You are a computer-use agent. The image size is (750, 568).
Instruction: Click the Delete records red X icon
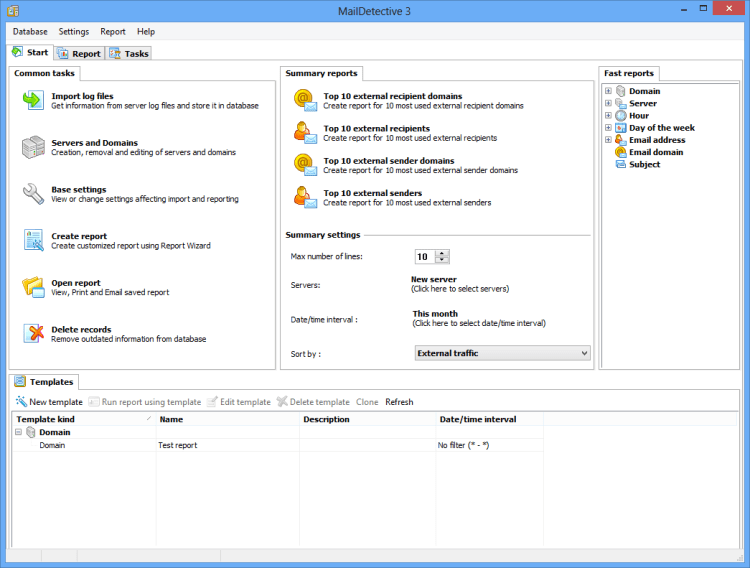point(33,334)
